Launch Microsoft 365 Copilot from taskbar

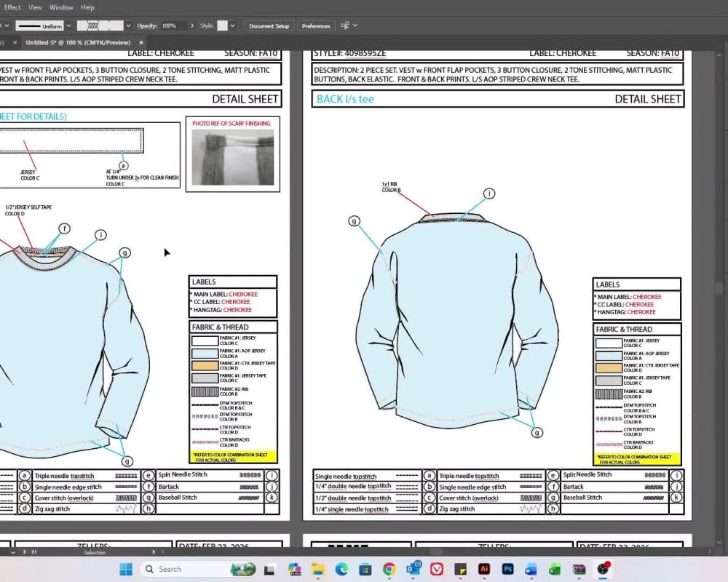click(294, 569)
